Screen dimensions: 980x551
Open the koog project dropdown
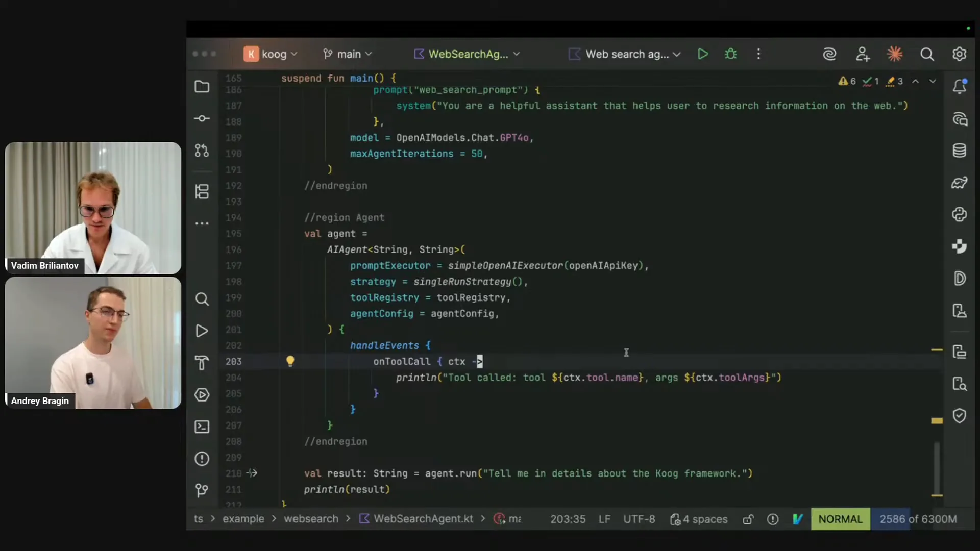(x=271, y=54)
